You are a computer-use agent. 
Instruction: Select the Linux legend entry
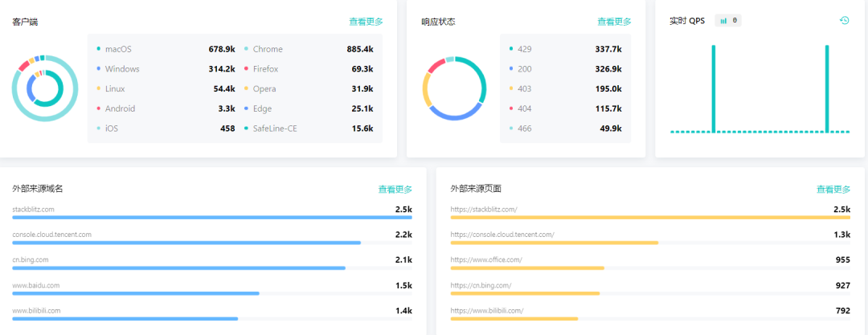point(166,88)
